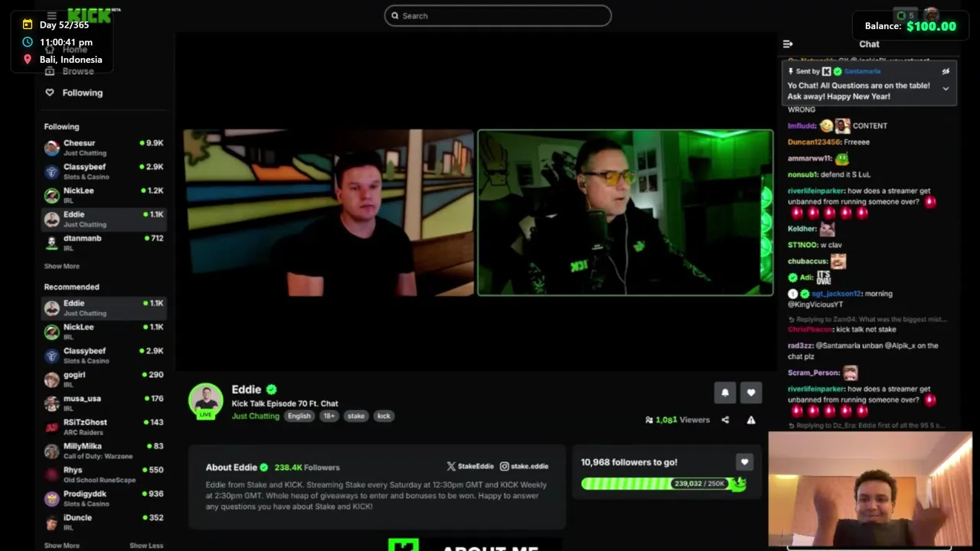Open gogirl's channel in Recommended
The width and height of the screenshot is (980, 551).
pyautogui.click(x=103, y=380)
